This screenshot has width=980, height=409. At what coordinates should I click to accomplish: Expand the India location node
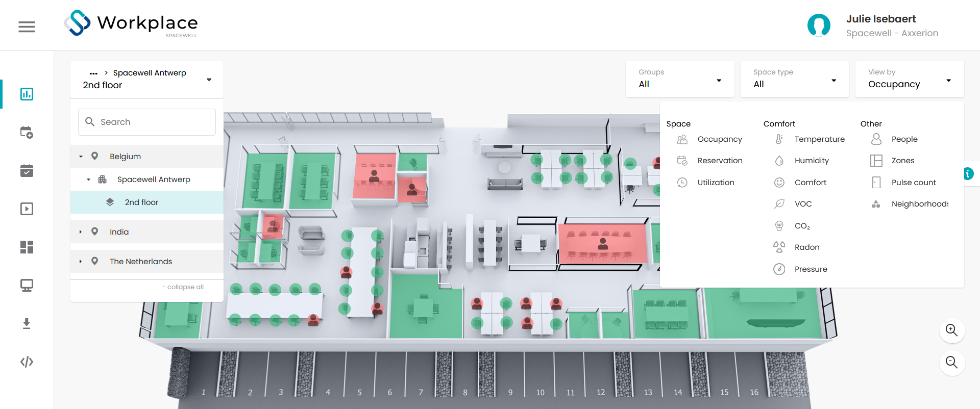coord(81,232)
